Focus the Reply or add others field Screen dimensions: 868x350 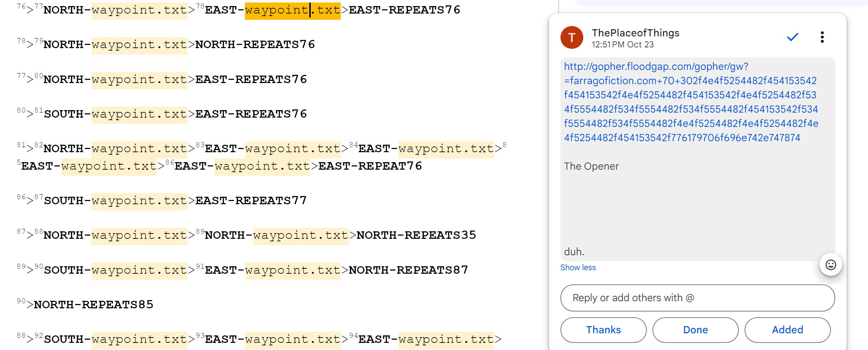(x=697, y=298)
